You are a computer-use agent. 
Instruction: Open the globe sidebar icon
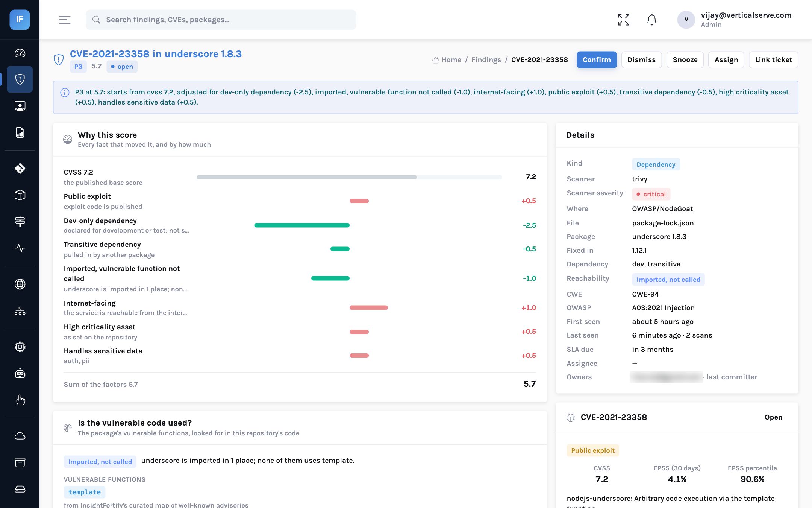tap(20, 284)
